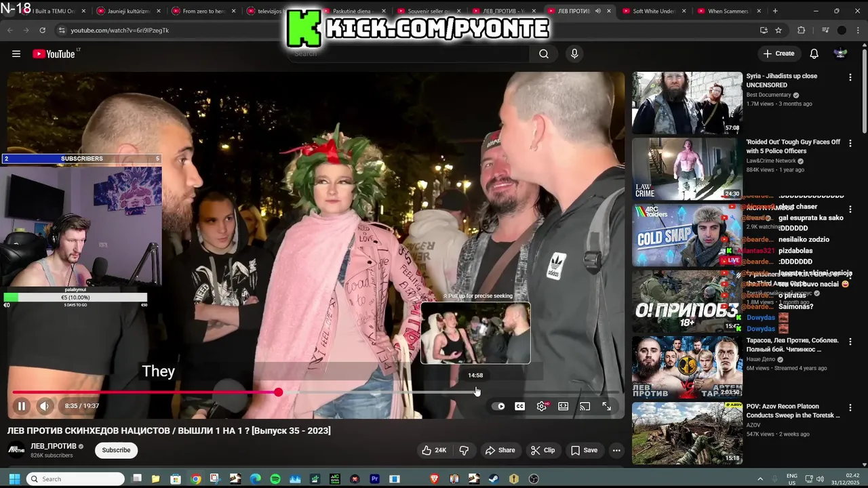Click the Windows taskbar Search box
The image size is (868, 488).
75,479
